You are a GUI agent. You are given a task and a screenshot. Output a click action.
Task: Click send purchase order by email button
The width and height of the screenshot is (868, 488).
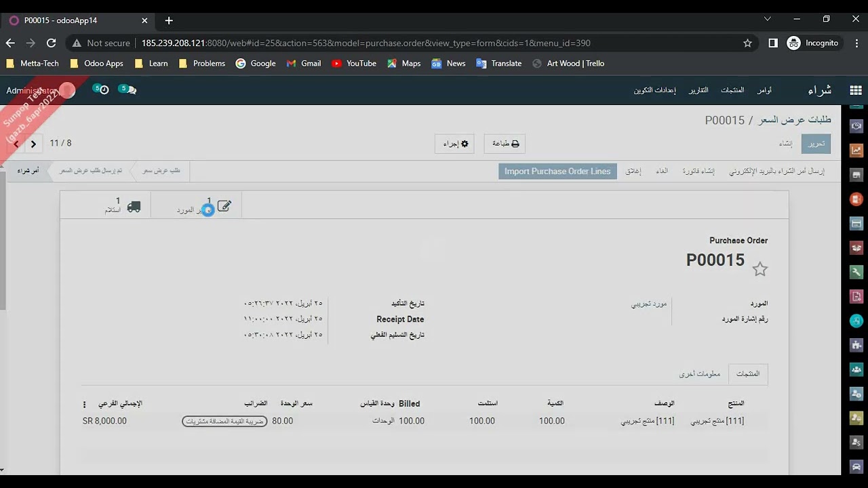point(776,171)
